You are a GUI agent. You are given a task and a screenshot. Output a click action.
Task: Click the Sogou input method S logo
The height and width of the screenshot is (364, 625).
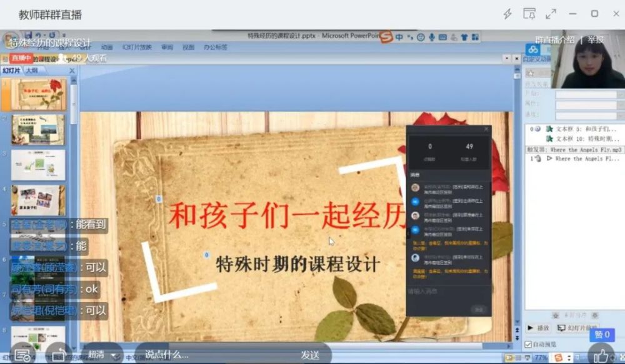(x=386, y=37)
